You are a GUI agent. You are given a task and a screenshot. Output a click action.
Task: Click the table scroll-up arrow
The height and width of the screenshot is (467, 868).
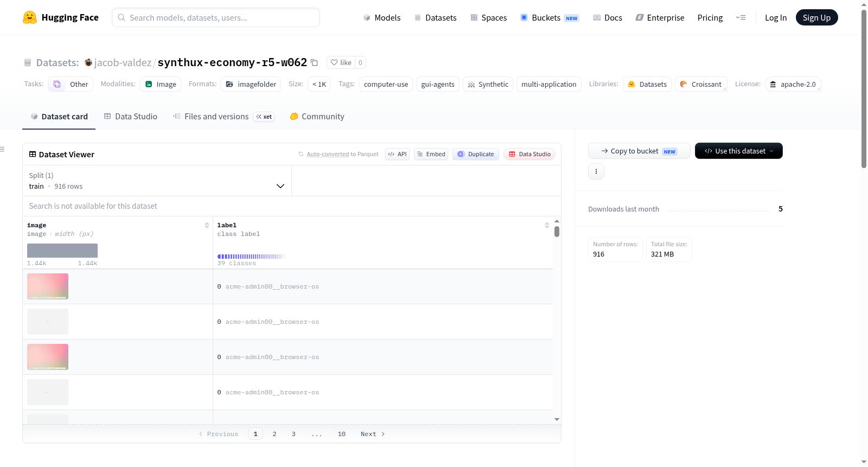pyautogui.click(x=557, y=221)
